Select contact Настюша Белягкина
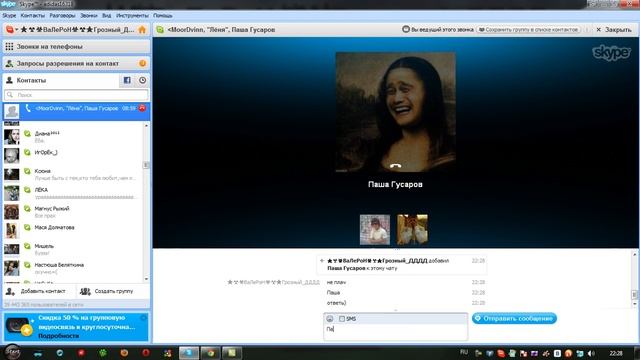 point(73,268)
